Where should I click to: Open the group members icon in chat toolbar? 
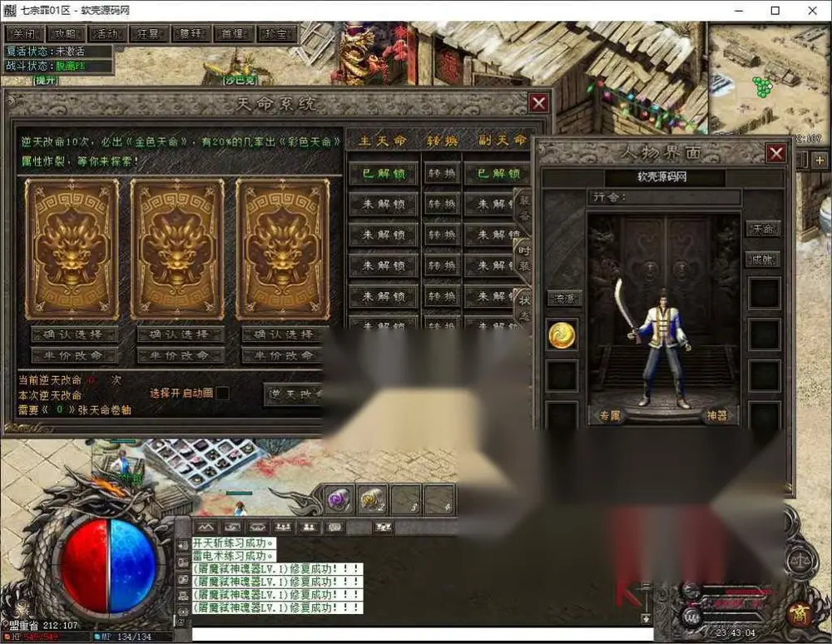pos(282,528)
